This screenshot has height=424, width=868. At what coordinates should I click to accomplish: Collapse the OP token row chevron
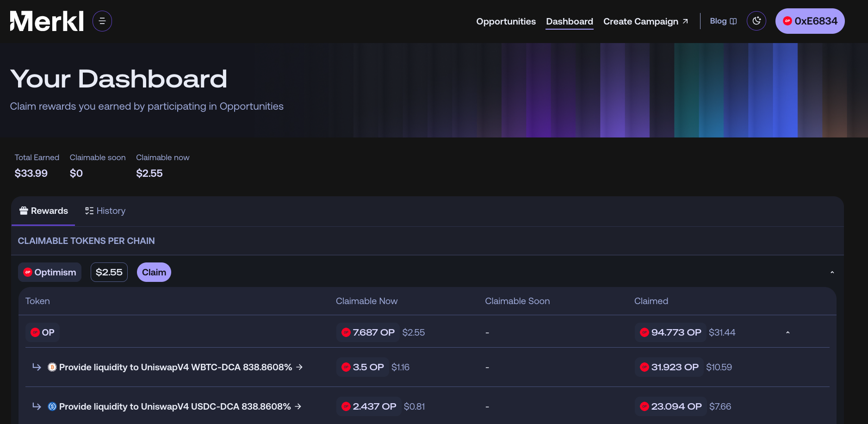788,332
